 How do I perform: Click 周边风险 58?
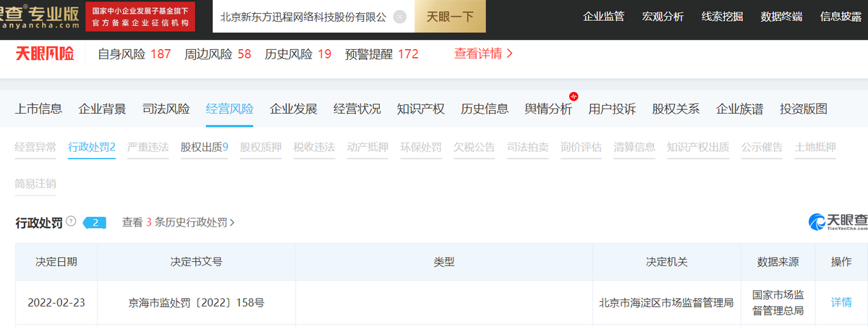218,54
